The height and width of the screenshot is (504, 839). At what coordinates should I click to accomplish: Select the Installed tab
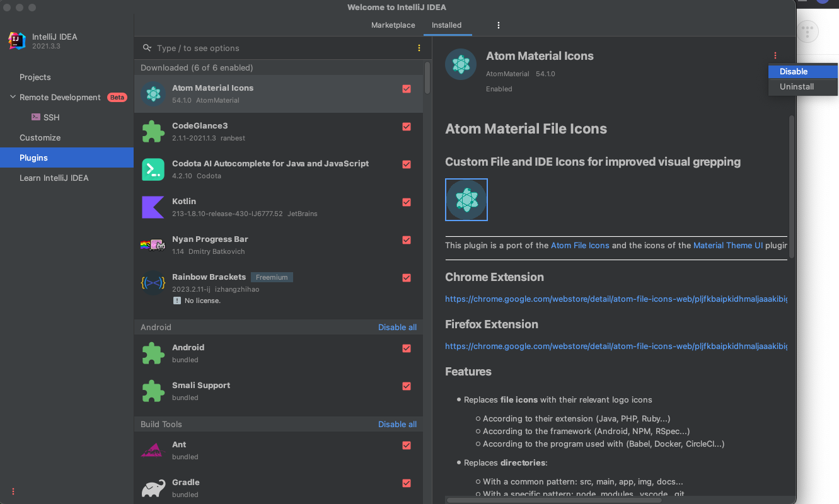click(446, 25)
